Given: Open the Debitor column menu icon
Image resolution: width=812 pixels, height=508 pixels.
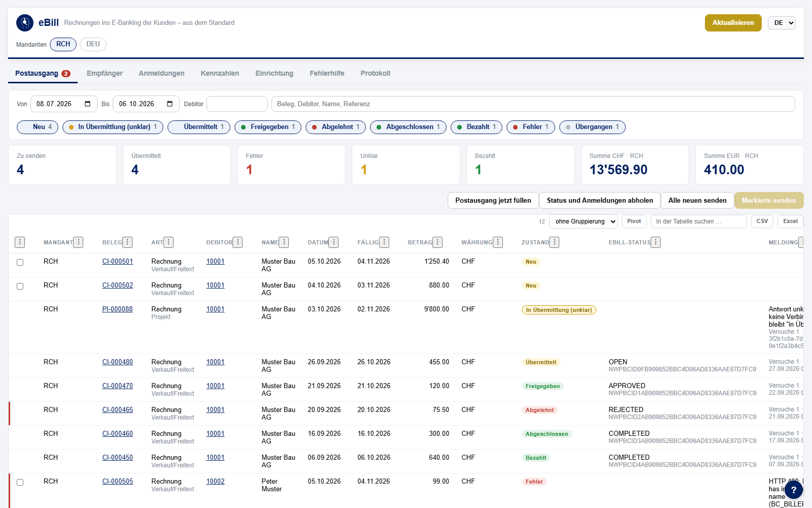Looking at the screenshot, I should 238,242.
